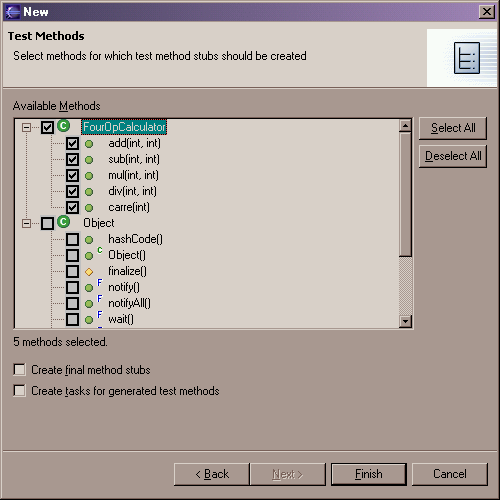
Task: Check the hashCode() method checkbox
Action: coord(72,239)
